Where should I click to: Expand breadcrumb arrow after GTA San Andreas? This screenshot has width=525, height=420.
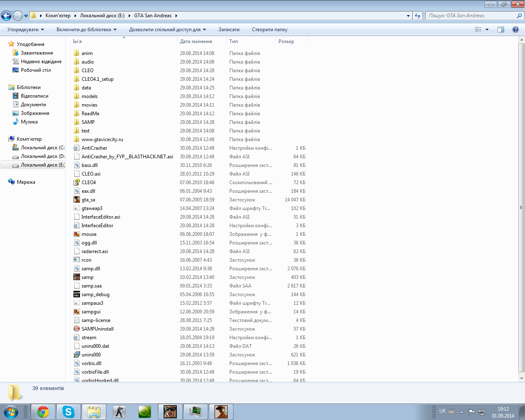point(176,16)
